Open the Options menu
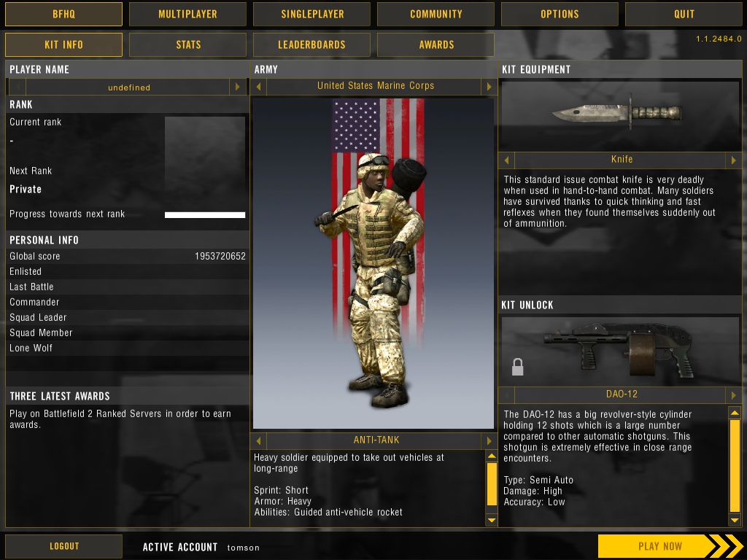Viewport: 747px width, 560px height. pos(560,14)
